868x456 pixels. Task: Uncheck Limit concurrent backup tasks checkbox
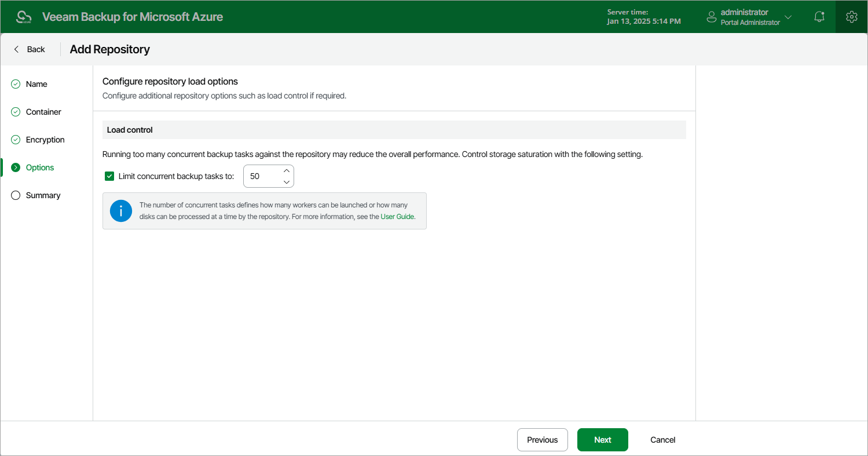tap(109, 176)
